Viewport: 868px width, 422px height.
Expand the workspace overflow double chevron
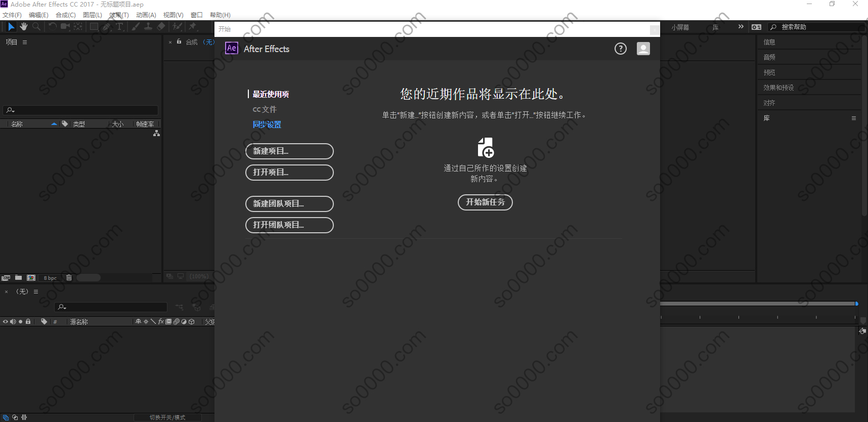(x=741, y=27)
